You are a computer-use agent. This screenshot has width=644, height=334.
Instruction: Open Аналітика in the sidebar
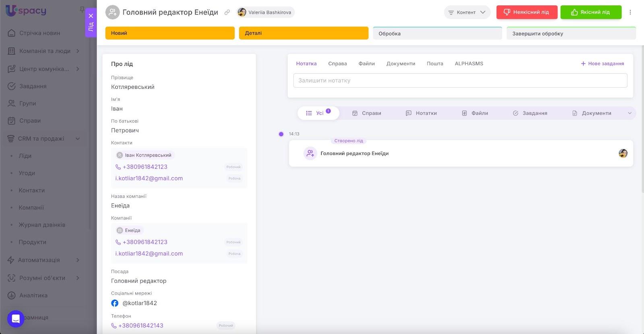pos(33,295)
